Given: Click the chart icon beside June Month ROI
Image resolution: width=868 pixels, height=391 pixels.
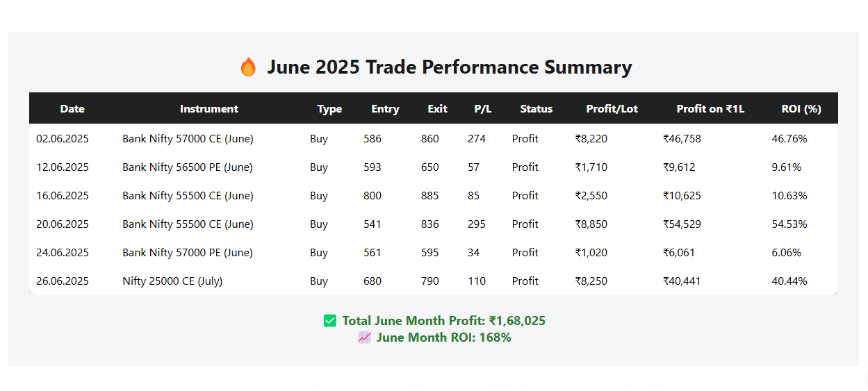Looking at the screenshot, I should pyautogui.click(x=365, y=338).
